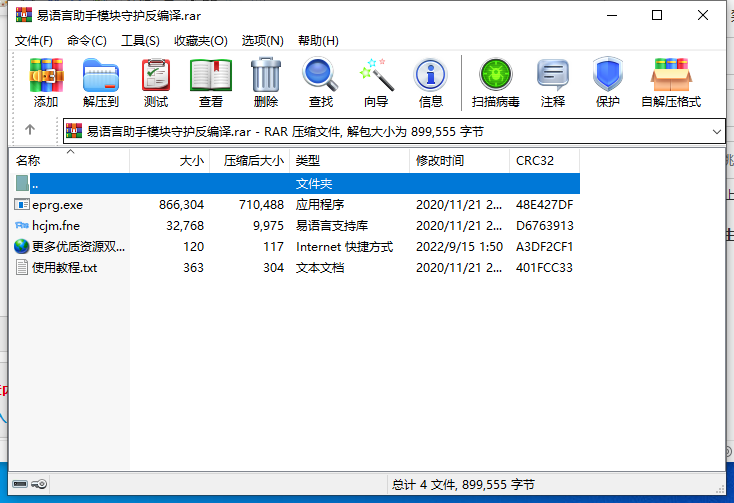Open the 选项(N) menu
This screenshot has height=503, width=734.
(x=263, y=41)
